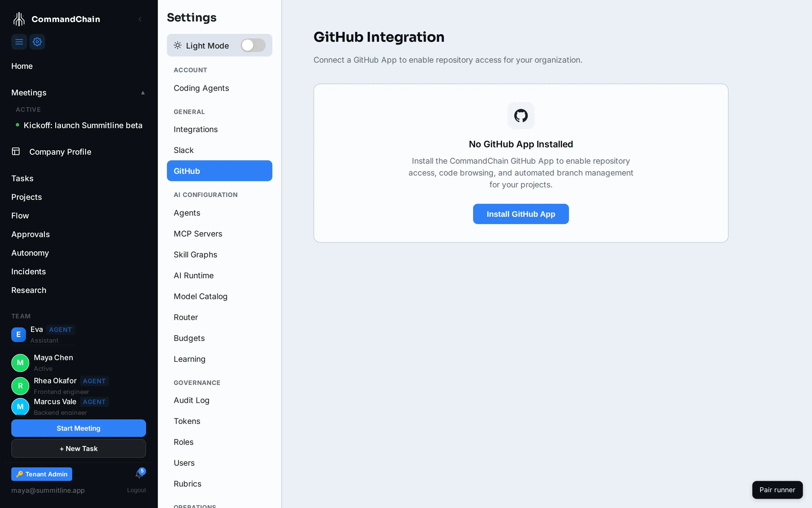The width and height of the screenshot is (812, 508).
Task: Click the Pair runner button
Action: pos(777,490)
